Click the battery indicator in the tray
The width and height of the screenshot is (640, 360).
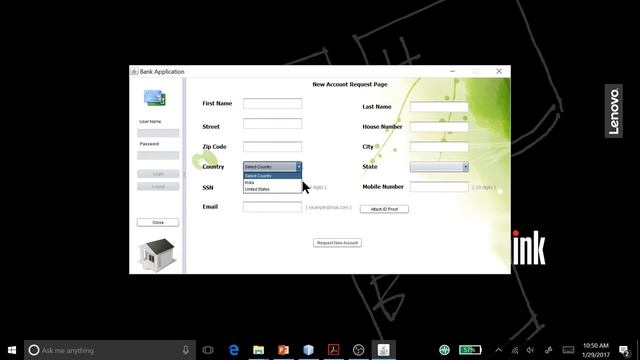[x=470, y=350]
